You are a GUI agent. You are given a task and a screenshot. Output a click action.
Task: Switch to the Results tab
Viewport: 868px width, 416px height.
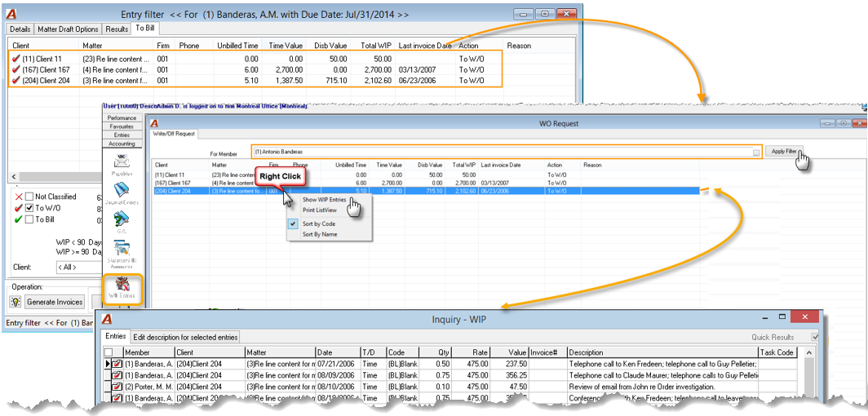coord(117,29)
